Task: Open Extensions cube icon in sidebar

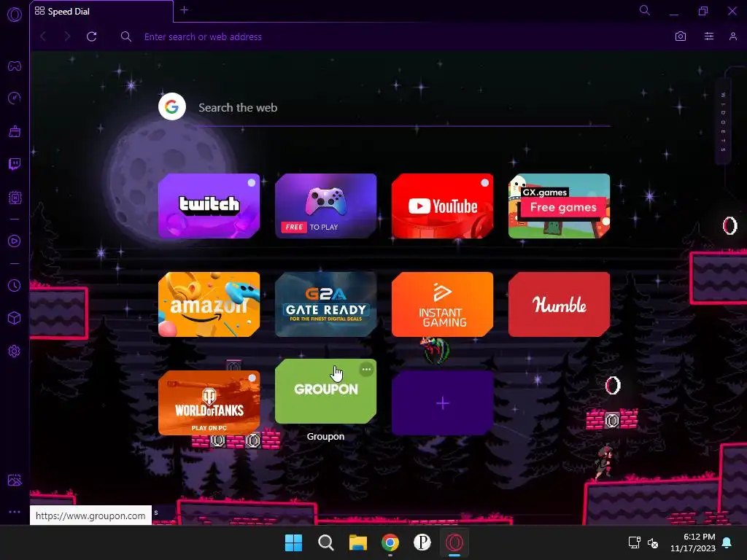Action: point(15,318)
